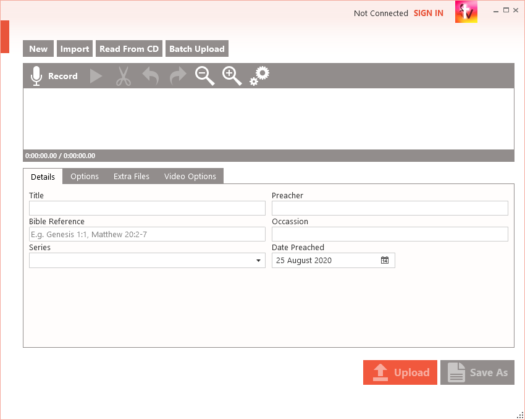Open Batch Upload

(197, 49)
